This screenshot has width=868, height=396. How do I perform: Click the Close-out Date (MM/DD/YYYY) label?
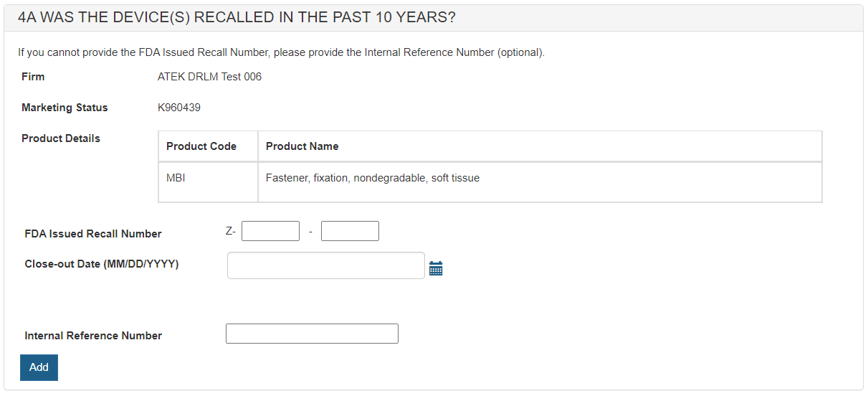102,264
